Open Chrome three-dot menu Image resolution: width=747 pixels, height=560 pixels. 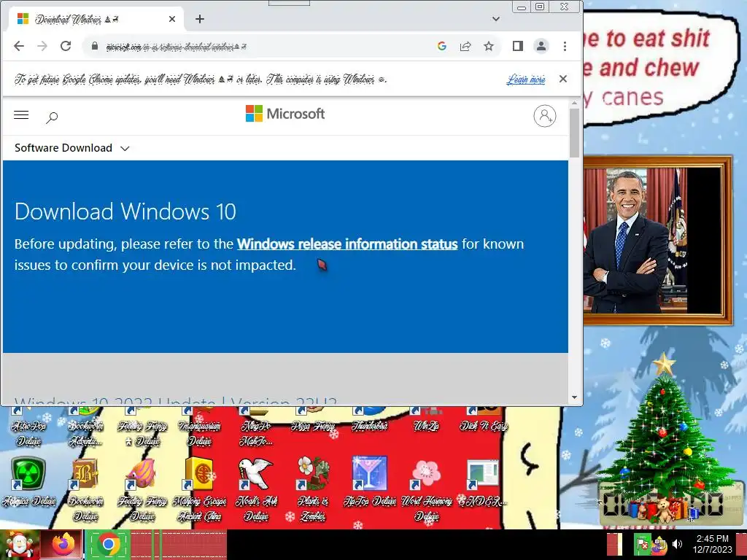click(x=565, y=46)
